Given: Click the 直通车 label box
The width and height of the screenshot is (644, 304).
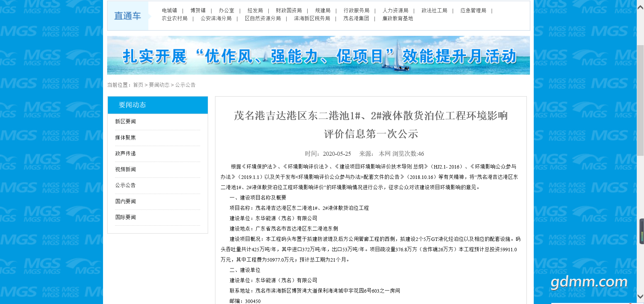Looking at the screenshot, I should (128, 16).
